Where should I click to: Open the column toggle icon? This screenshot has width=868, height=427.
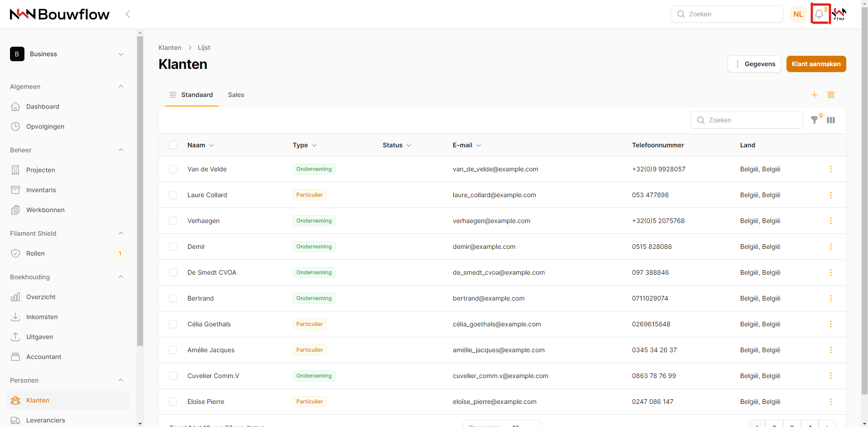tap(831, 120)
